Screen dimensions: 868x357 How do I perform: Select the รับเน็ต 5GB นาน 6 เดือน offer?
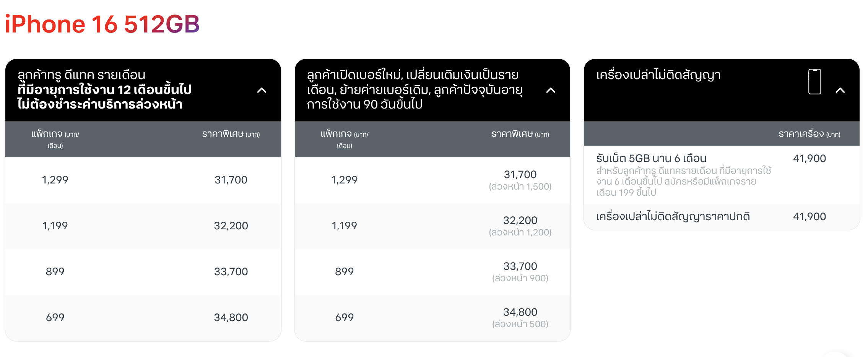[651, 158]
